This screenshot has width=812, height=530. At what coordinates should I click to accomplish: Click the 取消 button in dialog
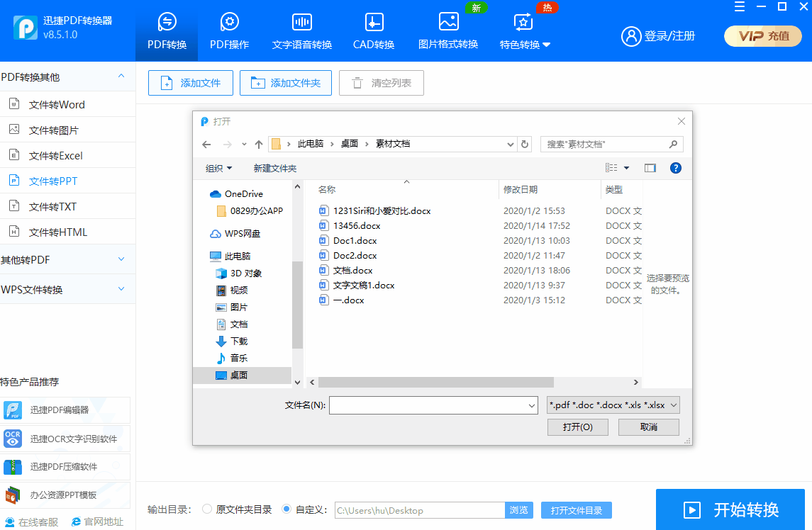tap(648, 427)
